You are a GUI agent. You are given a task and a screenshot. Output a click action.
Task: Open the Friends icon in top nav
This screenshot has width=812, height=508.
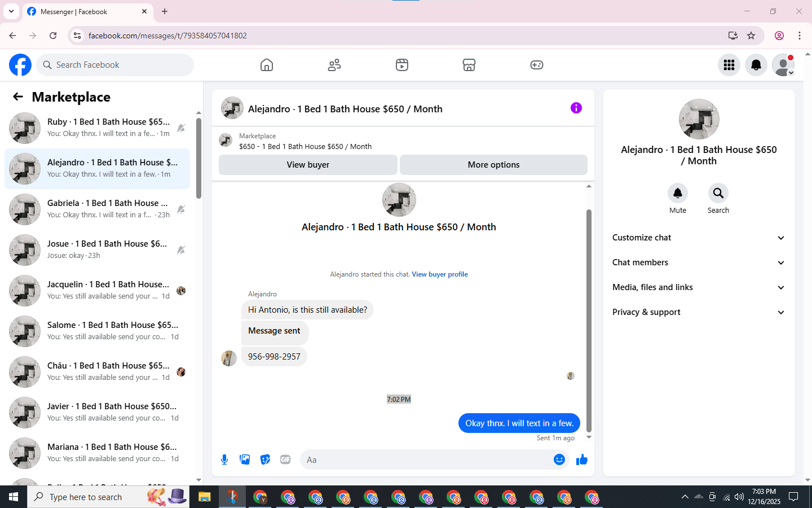coord(334,65)
